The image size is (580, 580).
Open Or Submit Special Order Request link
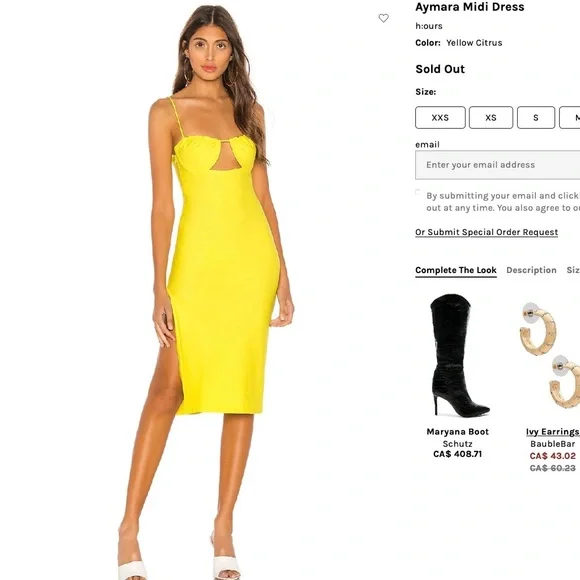pyautogui.click(x=486, y=232)
